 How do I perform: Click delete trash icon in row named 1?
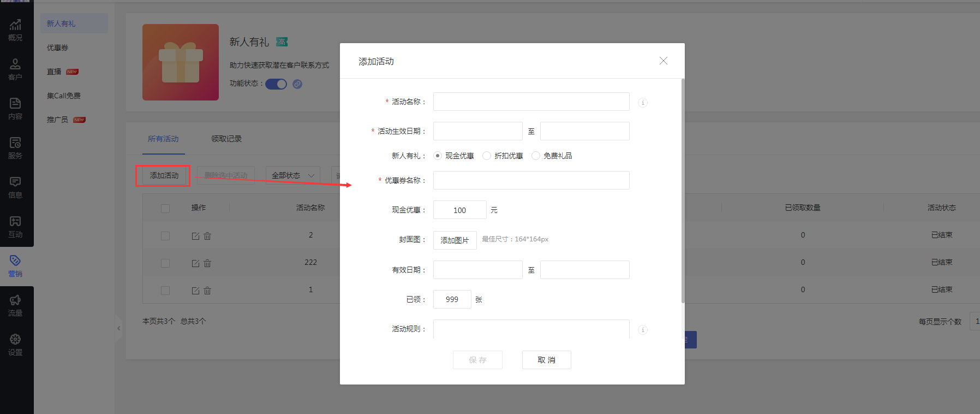point(207,291)
